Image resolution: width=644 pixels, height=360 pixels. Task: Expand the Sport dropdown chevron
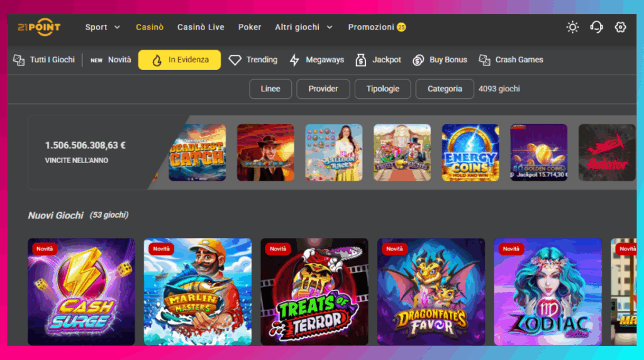click(117, 27)
